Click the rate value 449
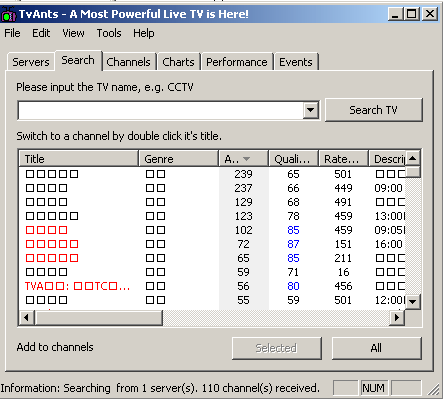443x399 pixels. click(343, 188)
